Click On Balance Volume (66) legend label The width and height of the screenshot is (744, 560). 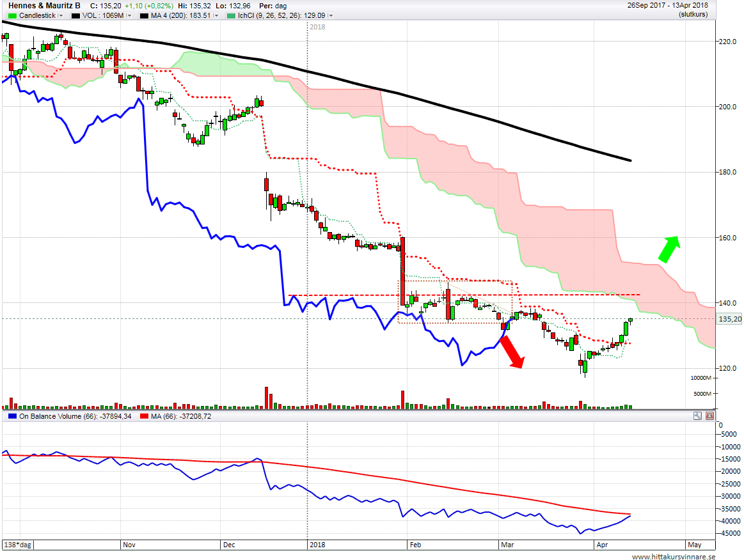[x=75, y=416]
